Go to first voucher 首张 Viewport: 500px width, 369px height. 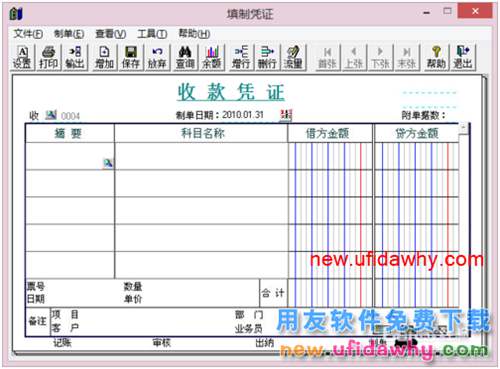pos(327,57)
